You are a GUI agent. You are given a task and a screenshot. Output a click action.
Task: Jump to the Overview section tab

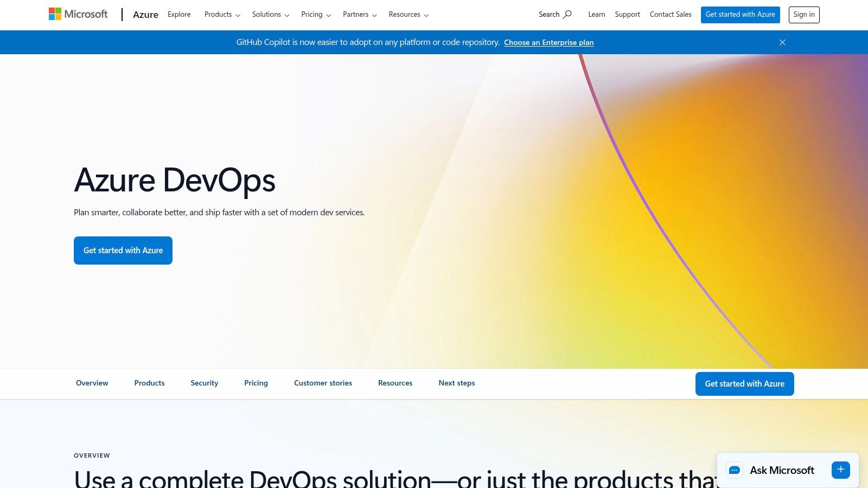(x=92, y=383)
